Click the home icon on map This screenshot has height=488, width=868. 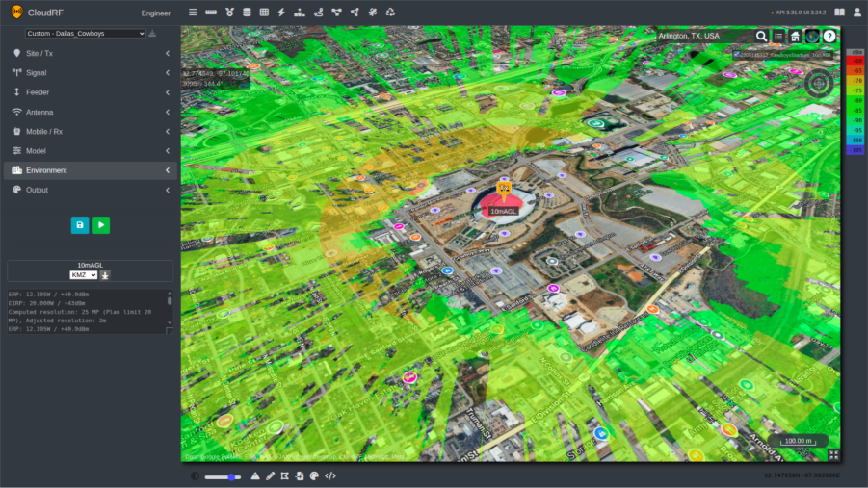click(x=795, y=37)
